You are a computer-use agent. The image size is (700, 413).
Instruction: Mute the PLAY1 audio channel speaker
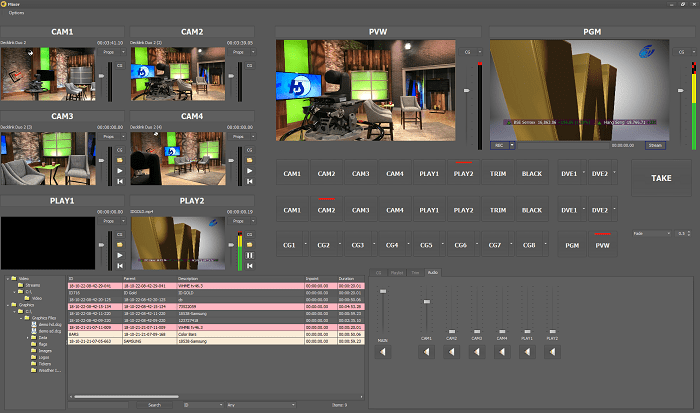(527, 352)
